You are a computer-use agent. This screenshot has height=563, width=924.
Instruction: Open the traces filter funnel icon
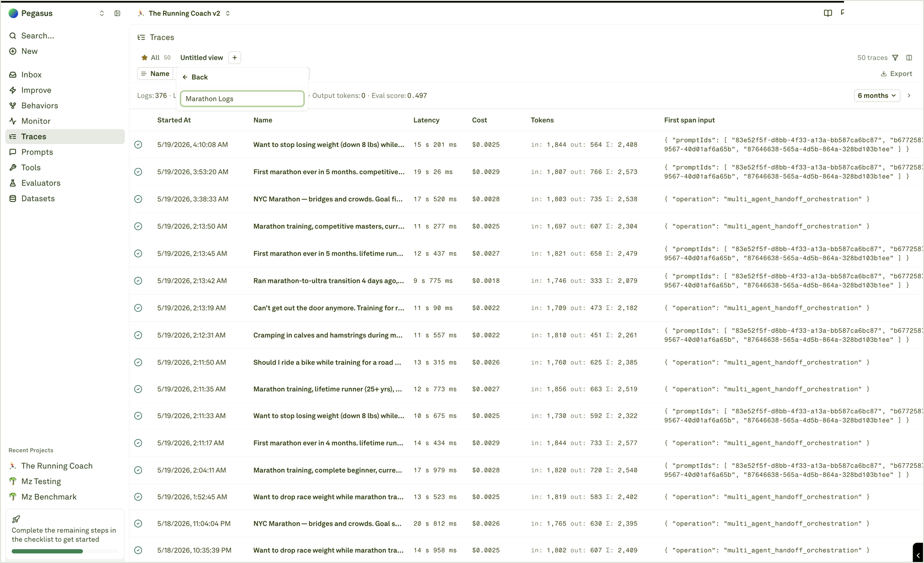tap(895, 58)
